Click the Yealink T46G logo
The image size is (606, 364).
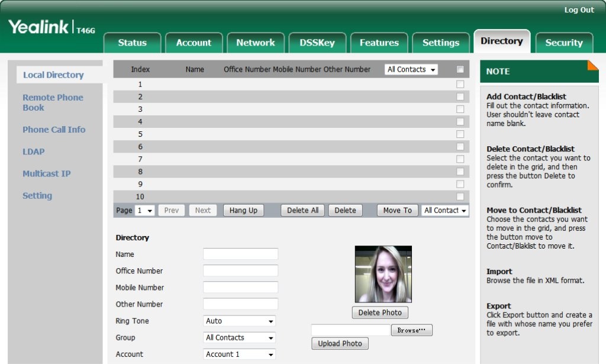tap(51, 27)
